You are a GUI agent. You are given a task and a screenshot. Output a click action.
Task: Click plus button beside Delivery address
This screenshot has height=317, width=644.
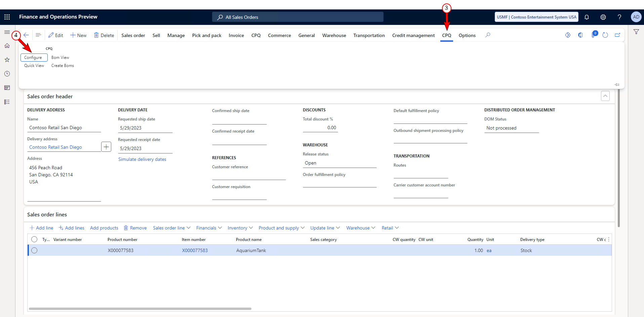[x=106, y=147]
